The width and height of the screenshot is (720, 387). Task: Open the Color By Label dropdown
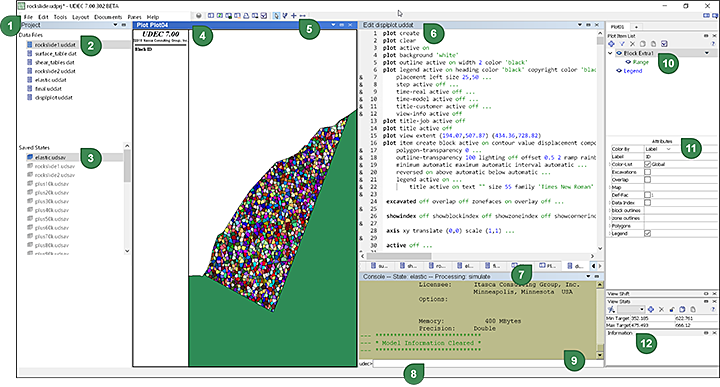point(659,149)
